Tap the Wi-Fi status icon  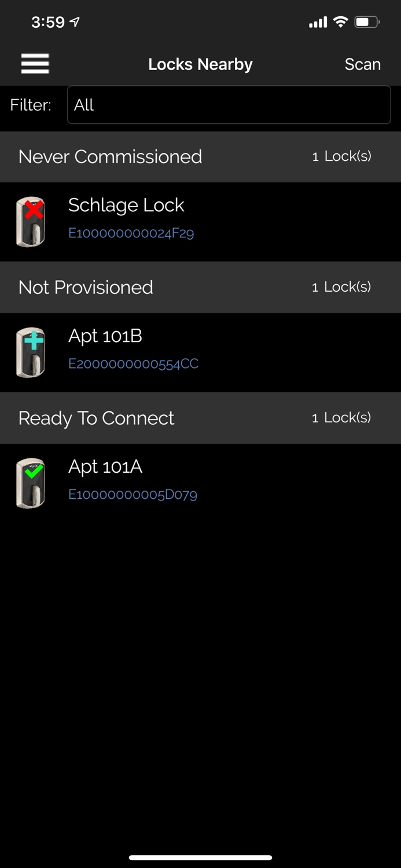tap(341, 23)
